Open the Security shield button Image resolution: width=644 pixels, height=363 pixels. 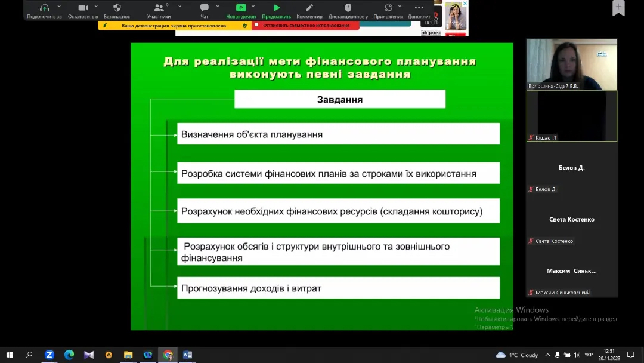(117, 8)
